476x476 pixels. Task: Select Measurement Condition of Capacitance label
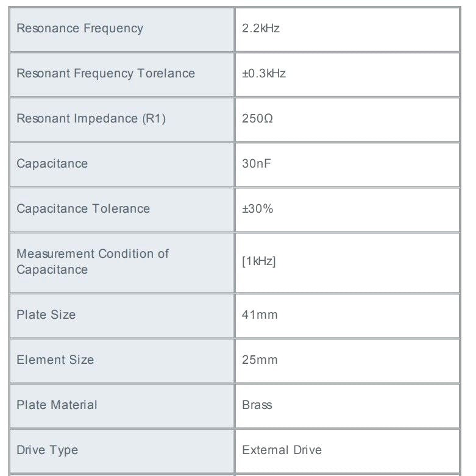[x=93, y=261]
